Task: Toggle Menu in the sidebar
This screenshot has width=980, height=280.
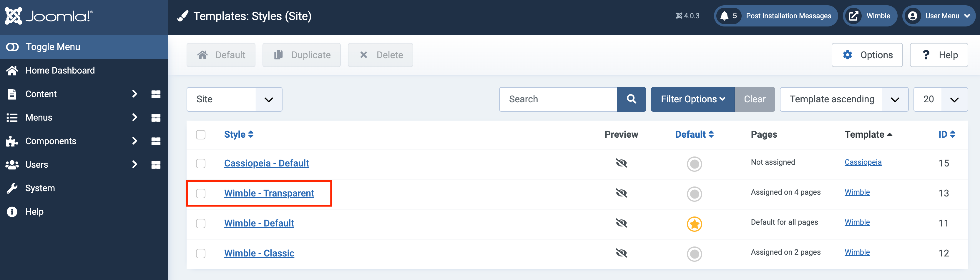Action: click(52, 46)
